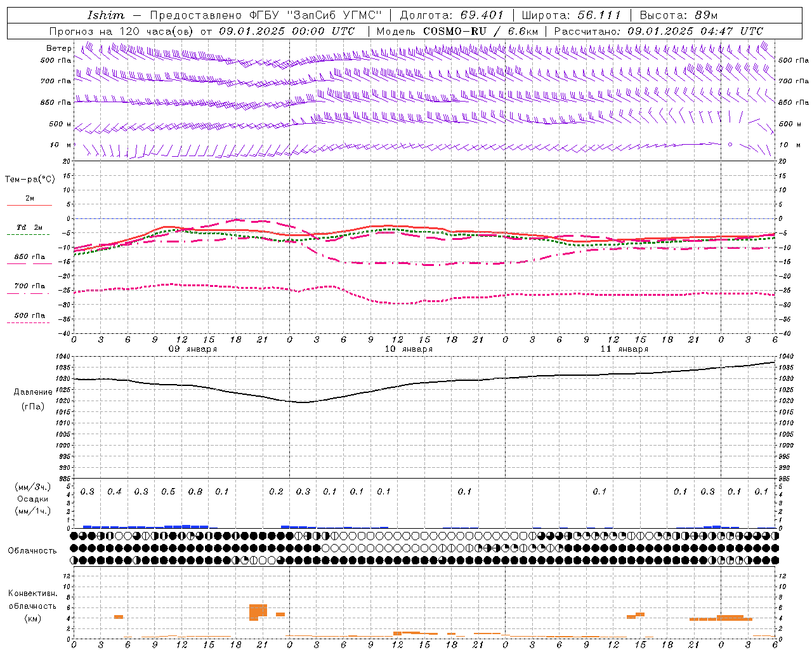
Task: Select the Td 2м legend entry
Action: pos(29,227)
